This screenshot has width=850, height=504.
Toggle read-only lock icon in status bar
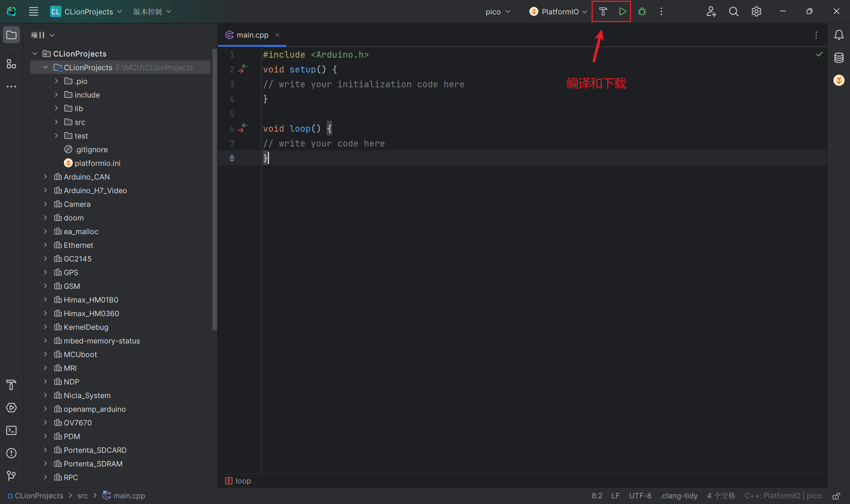836,496
